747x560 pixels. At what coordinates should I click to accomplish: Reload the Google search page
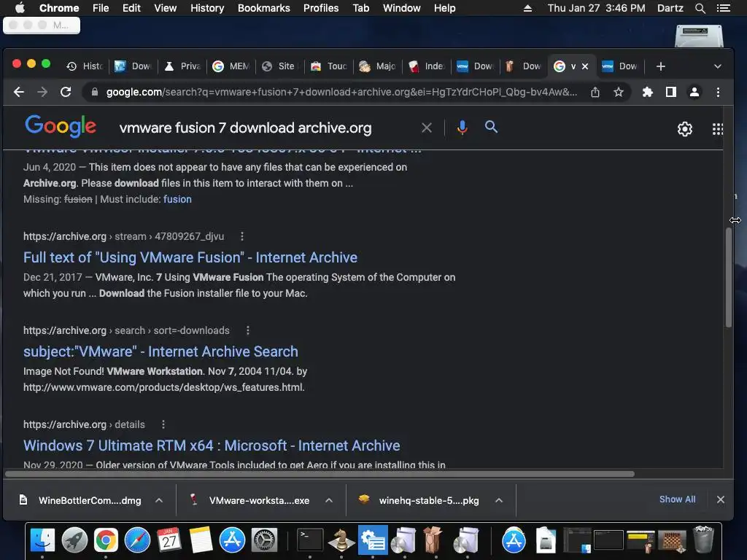66,92
